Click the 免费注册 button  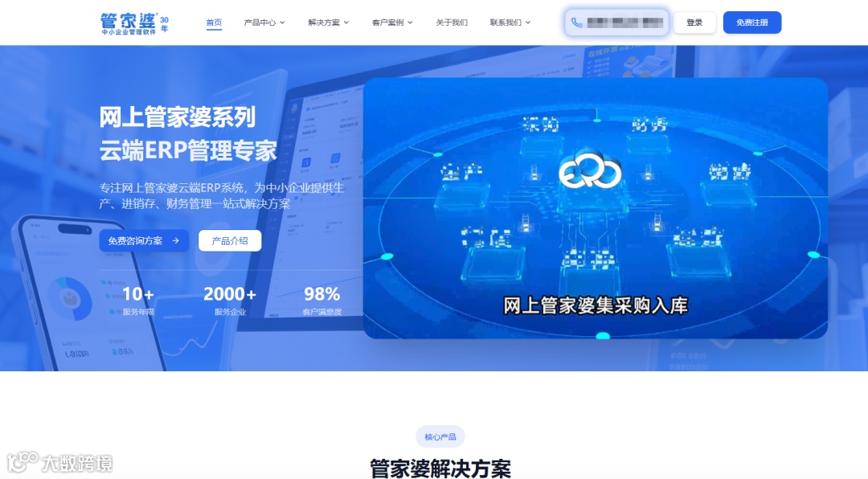751,23
